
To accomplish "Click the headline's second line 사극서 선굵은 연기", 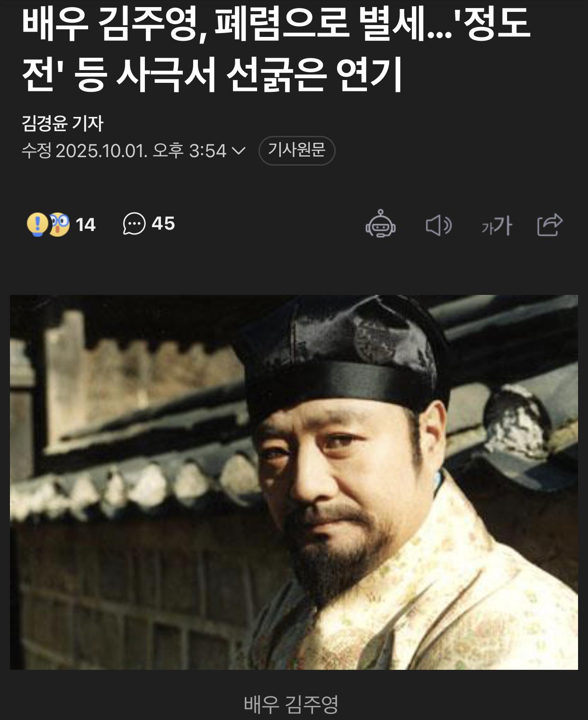I will click(x=259, y=75).
